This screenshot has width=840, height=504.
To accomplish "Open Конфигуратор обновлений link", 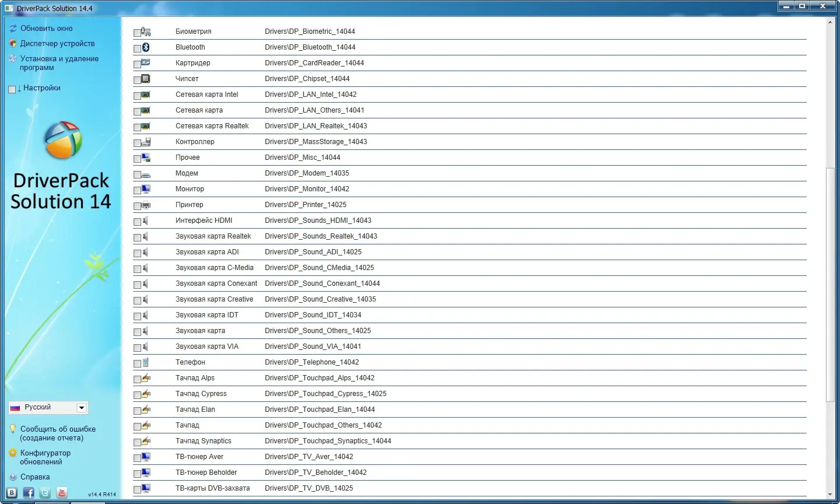I will [45, 457].
